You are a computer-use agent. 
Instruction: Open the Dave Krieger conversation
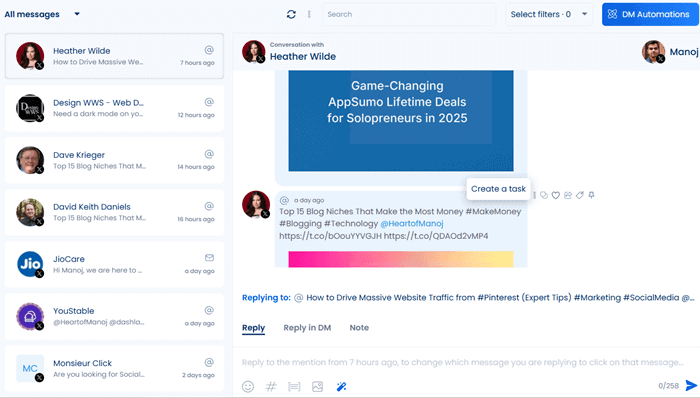114,161
